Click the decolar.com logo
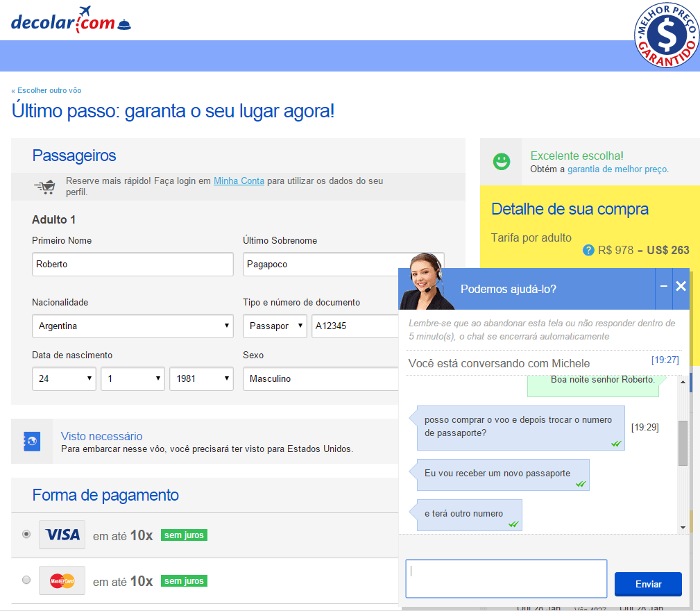The image size is (700, 611). coord(71,19)
